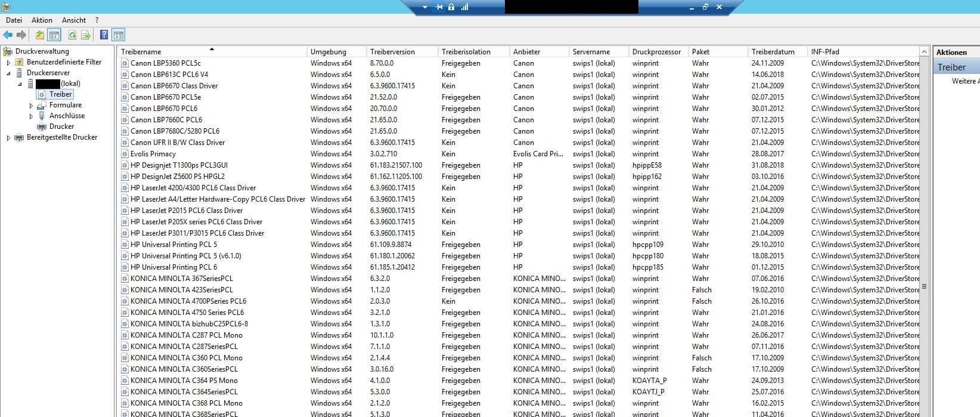This screenshot has width=980, height=417.
Task: Select KONICA MINOLTA C364 PS Mono row
Action: pyautogui.click(x=519, y=381)
